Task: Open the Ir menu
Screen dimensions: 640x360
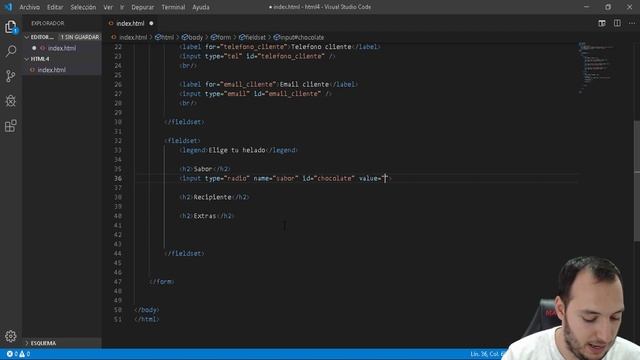Action: pyautogui.click(x=122, y=7)
